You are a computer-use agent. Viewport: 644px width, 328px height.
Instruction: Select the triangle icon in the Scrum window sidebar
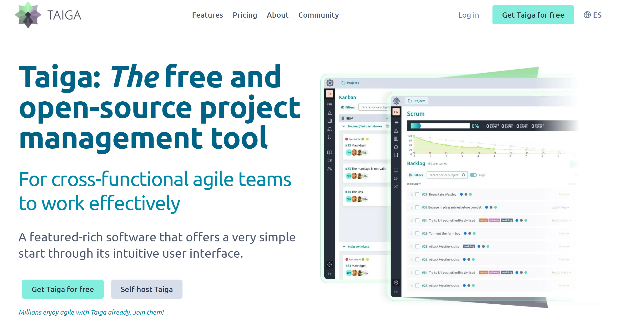pyautogui.click(x=396, y=131)
